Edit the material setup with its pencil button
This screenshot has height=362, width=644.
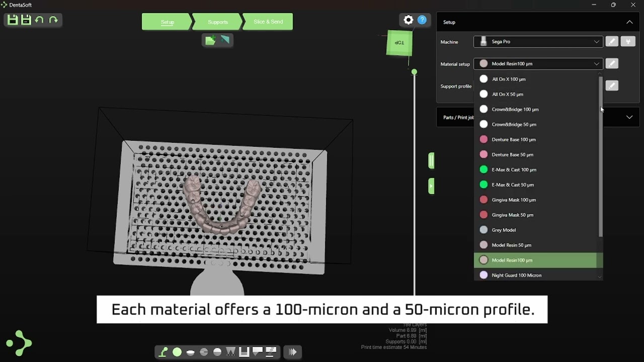tap(612, 64)
